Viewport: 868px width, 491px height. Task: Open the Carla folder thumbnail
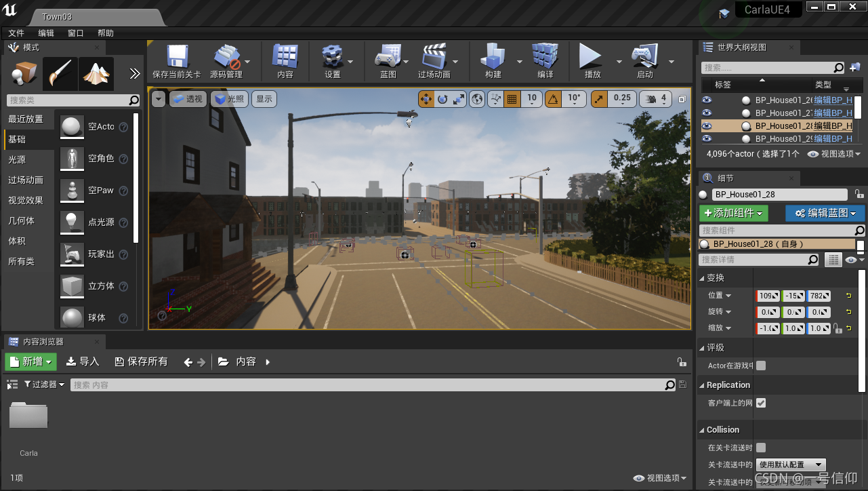28,416
